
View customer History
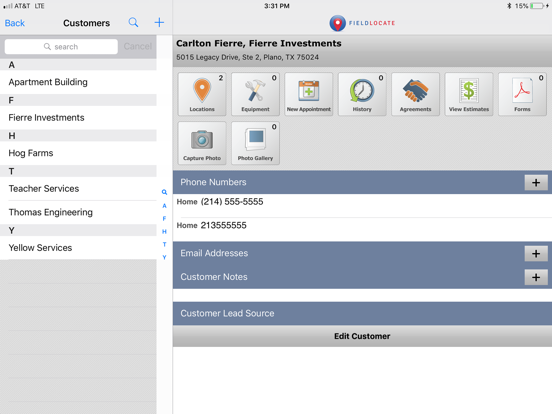pos(362,94)
